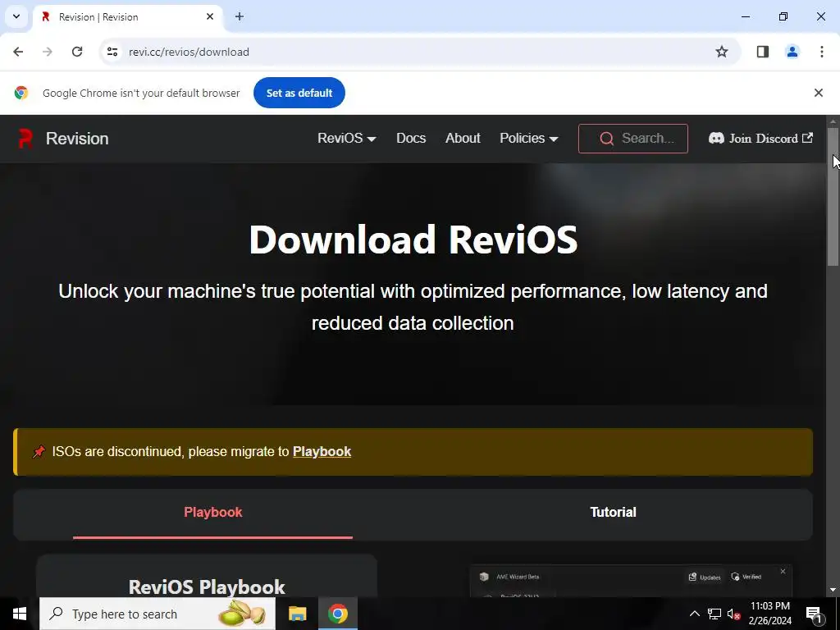Reload the page with refresh icon

coord(77,52)
